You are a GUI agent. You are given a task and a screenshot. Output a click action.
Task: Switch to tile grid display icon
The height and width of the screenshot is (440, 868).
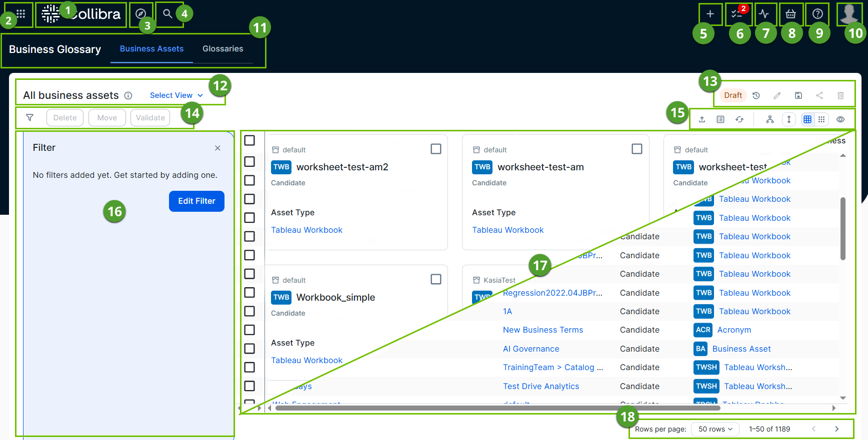pyautogui.click(x=821, y=119)
